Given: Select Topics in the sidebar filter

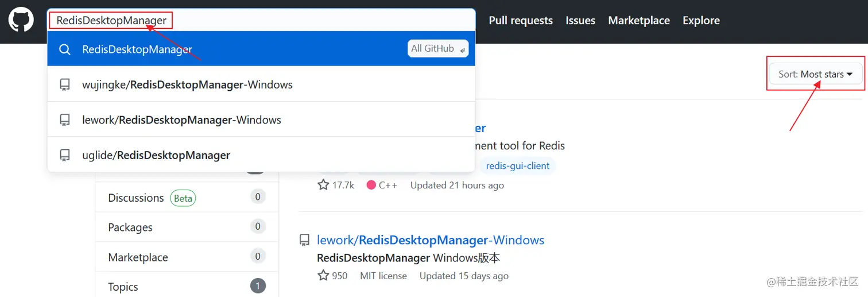Looking at the screenshot, I should pos(187,287).
